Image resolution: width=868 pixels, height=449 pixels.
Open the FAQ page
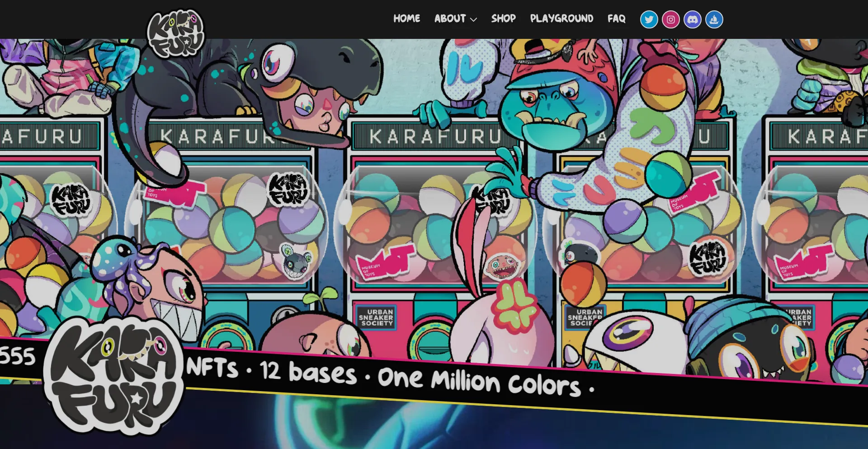click(x=617, y=19)
